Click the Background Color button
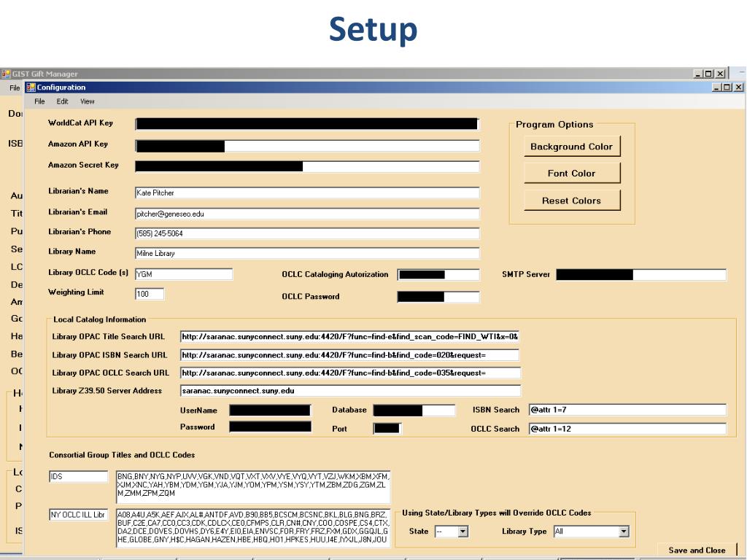This screenshot has height=560, width=747. [572, 146]
